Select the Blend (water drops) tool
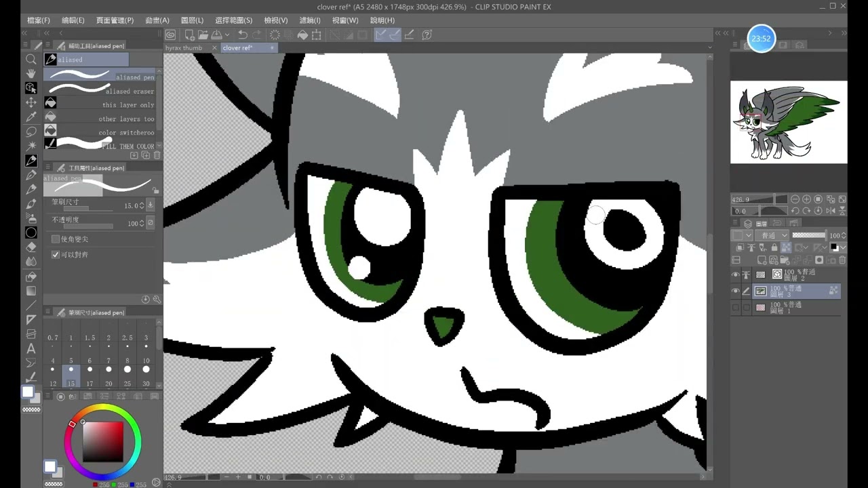868x488 pixels. click(x=31, y=262)
